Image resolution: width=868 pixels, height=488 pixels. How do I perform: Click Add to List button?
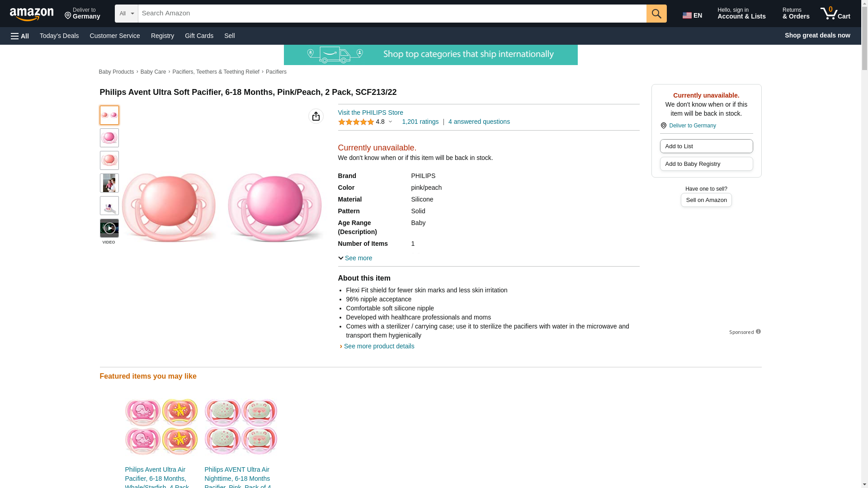click(x=706, y=146)
